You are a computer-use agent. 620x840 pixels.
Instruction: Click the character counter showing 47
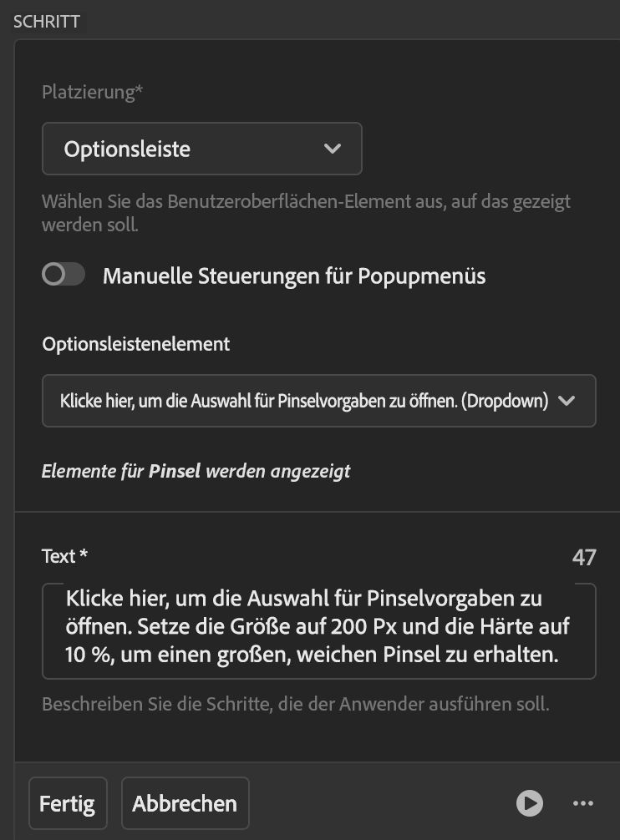[584, 557]
